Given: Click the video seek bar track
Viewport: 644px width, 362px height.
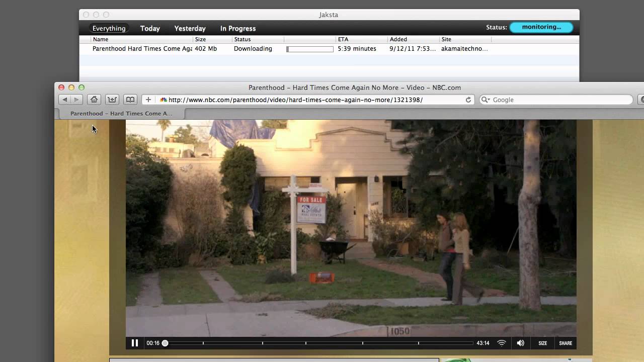Looking at the screenshot, I should [x=318, y=343].
